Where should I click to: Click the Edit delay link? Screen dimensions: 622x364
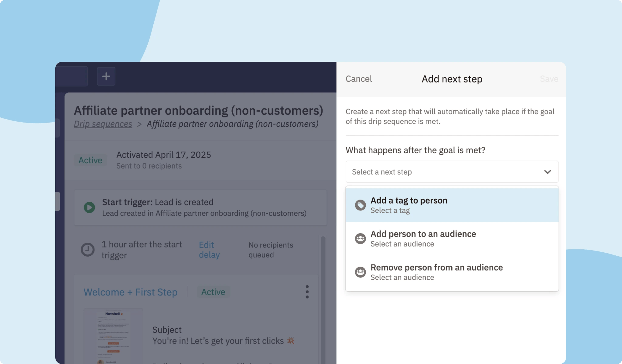[209, 250]
